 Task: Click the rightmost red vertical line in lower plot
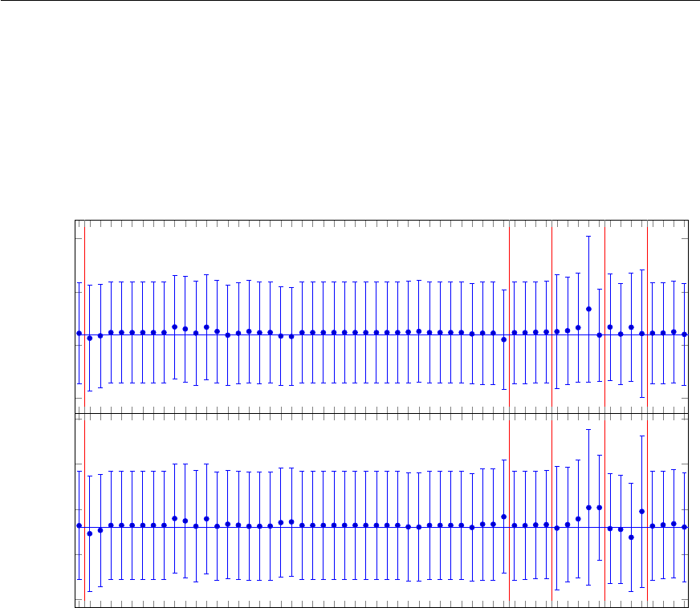(x=647, y=510)
